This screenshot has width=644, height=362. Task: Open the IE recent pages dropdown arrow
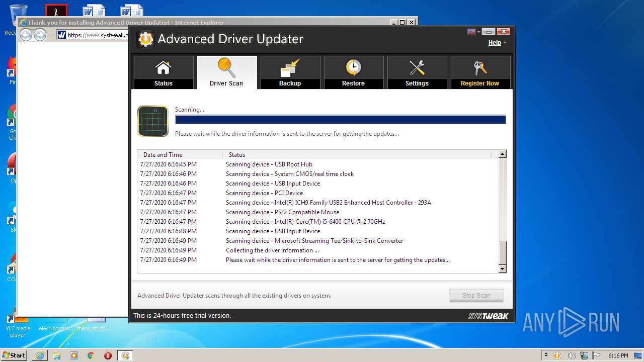[x=51, y=35]
